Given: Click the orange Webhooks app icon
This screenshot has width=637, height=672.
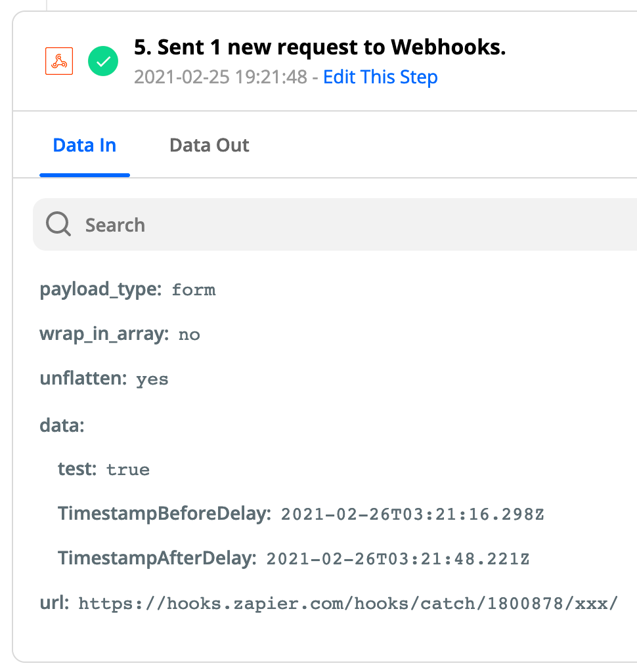Looking at the screenshot, I should 59,61.
